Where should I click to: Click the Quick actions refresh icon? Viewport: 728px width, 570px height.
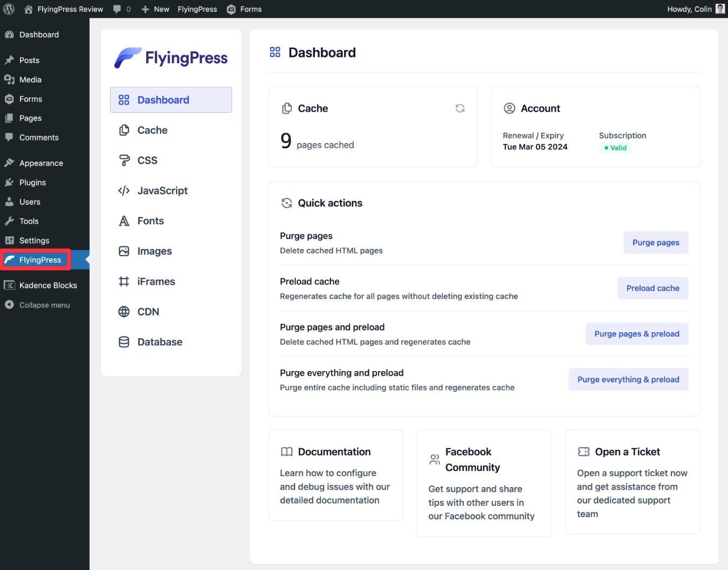coord(287,203)
